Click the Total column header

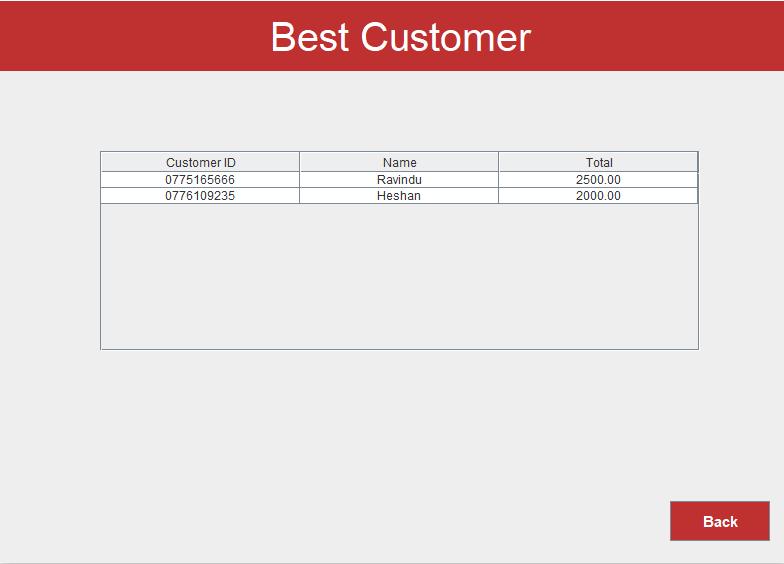click(598, 162)
